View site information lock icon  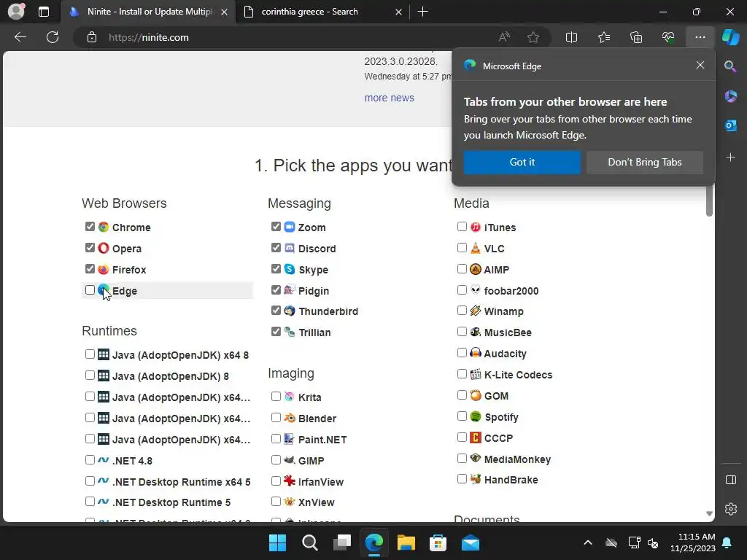click(92, 37)
